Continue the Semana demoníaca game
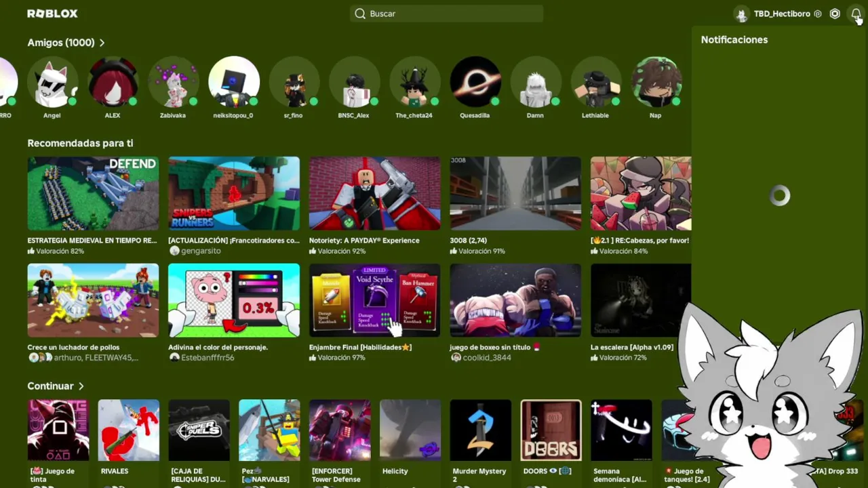The height and width of the screenshot is (488, 868). (x=622, y=430)
